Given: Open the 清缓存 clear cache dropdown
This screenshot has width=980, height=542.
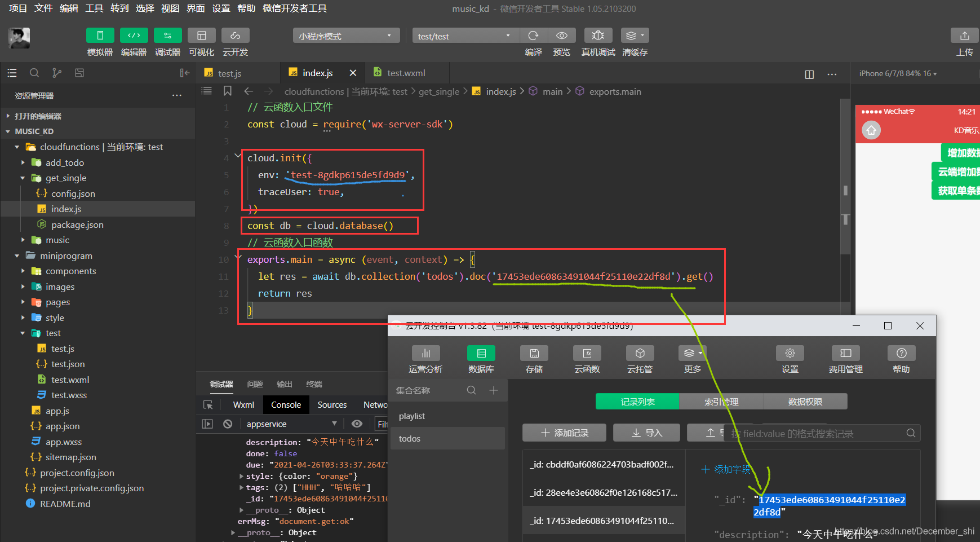Looking at the screenshot, I should tap(635, 36).
